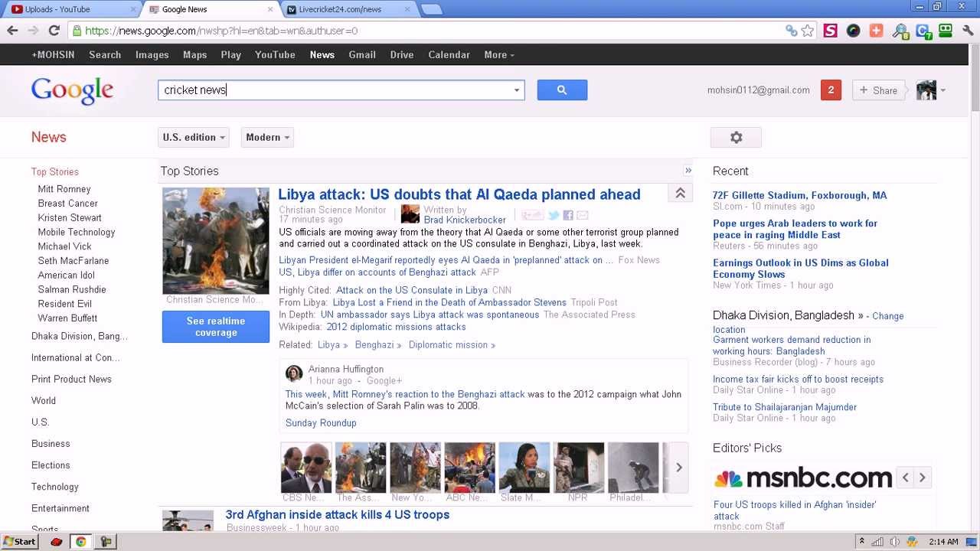Expand search box suggestions arrow

pos(517,90)
